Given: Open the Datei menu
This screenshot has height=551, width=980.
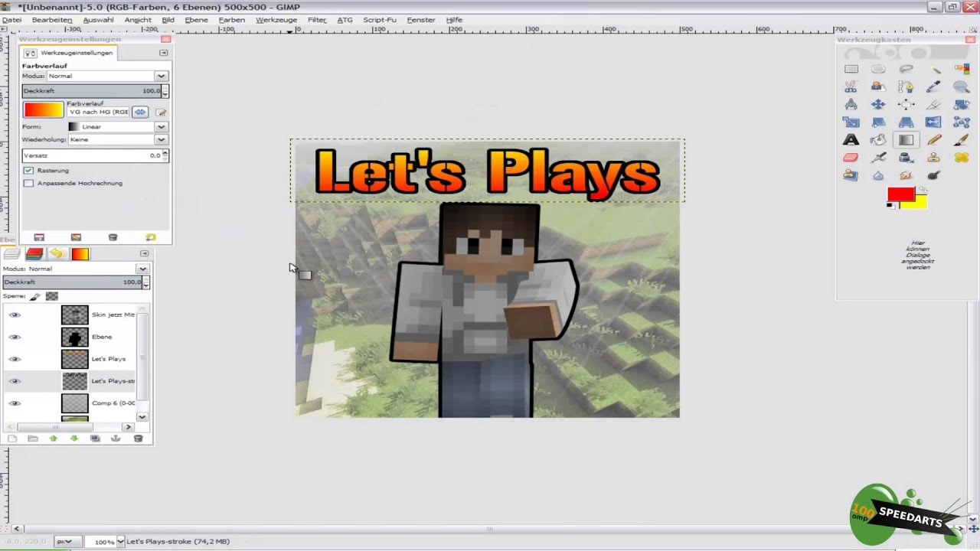Looking at the screenshot, I should pos(11,20).
